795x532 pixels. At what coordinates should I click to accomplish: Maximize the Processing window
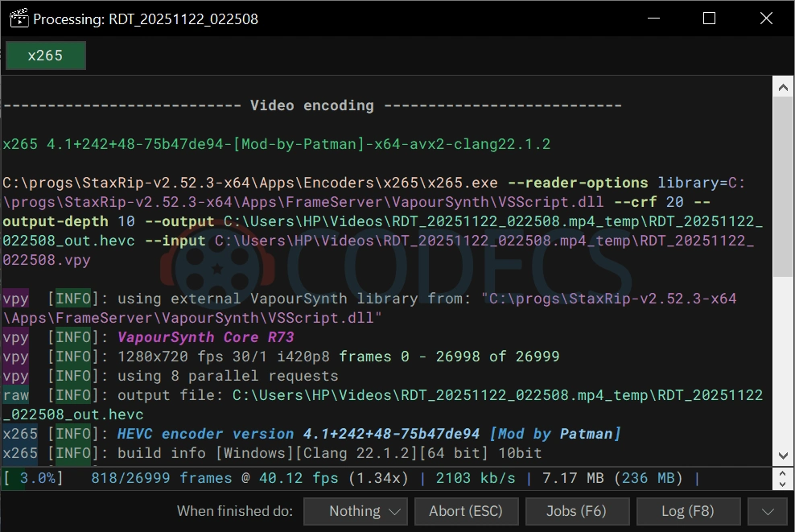[x=710, y=19]
